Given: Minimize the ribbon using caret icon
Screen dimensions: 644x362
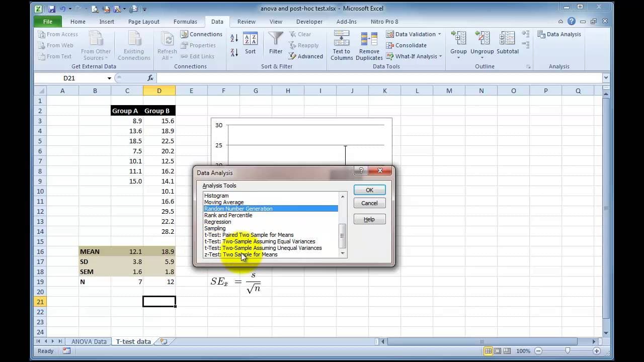Looking at the screenshot, I should coord(561,22).
